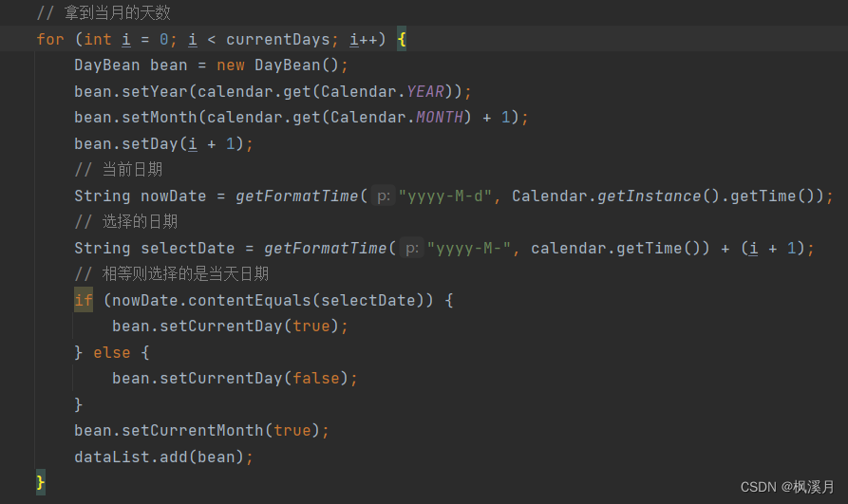Click 'getFormatTime' in the selectDate assignment
This screenshot has width=848, height=504.
point(325,249)
